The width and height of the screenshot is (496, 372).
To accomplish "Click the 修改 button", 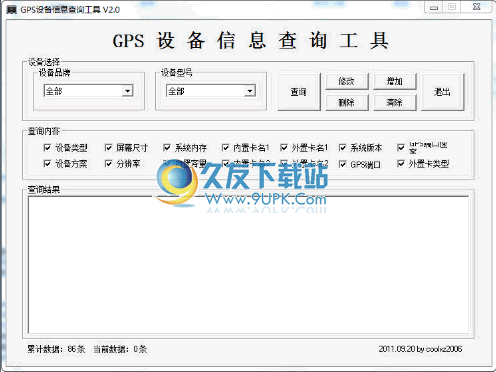I will [x=347, y=81].
